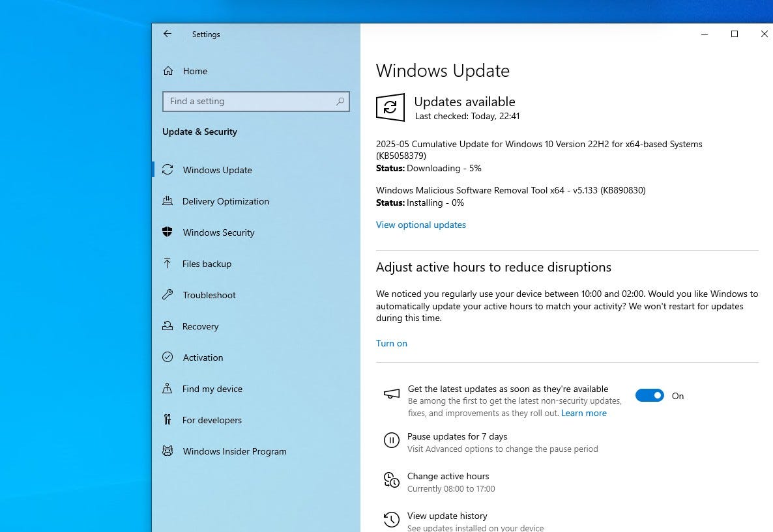Click the Home icon in sidebar

[168, 71]
